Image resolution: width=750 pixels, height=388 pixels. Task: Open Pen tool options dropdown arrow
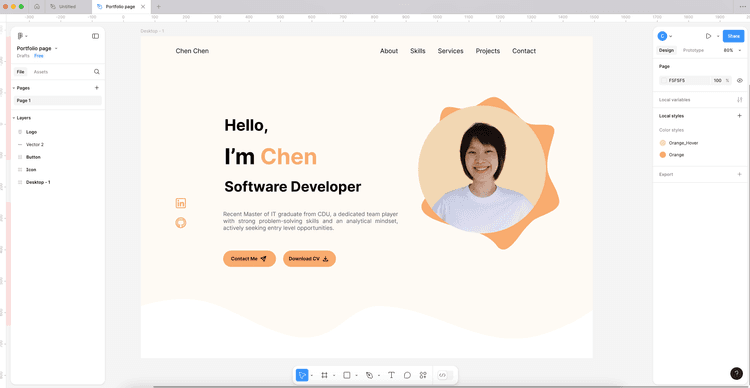[378, 376]
